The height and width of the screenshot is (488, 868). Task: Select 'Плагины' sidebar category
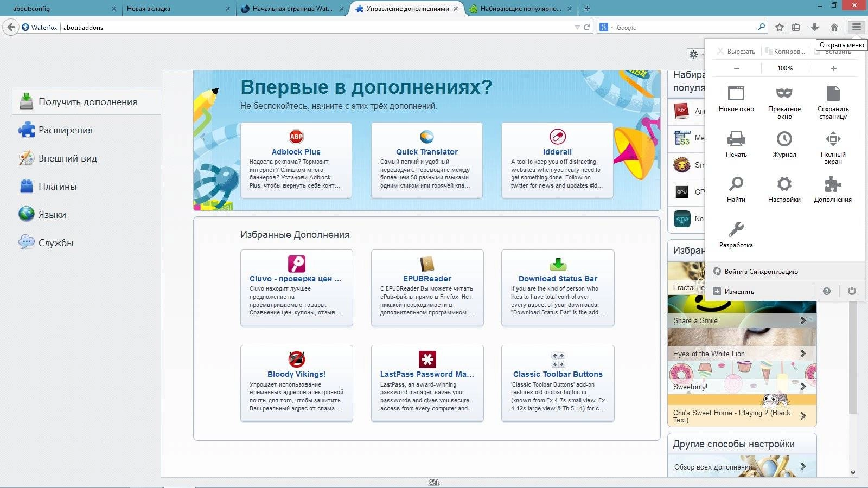click(x=87, y=186)
